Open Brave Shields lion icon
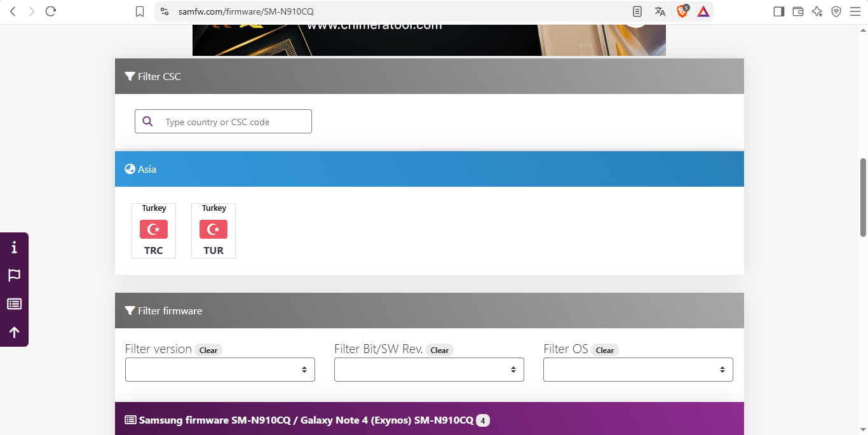Screen dimensions: 868x435 coord(682,11)
